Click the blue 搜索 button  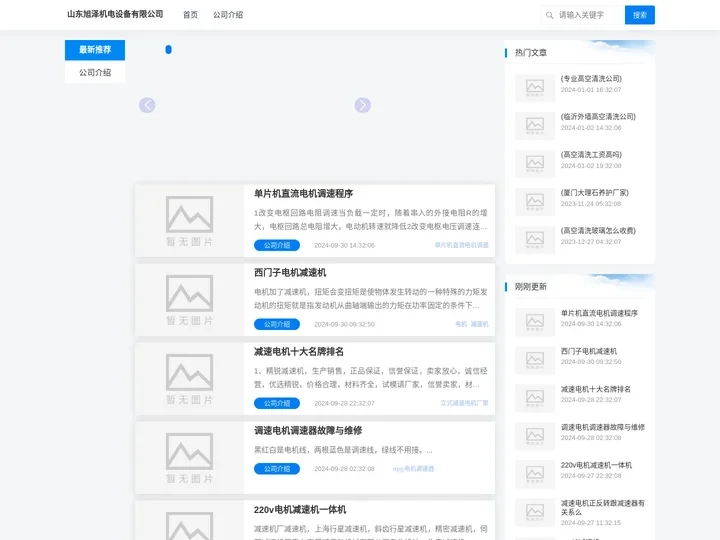640,15
